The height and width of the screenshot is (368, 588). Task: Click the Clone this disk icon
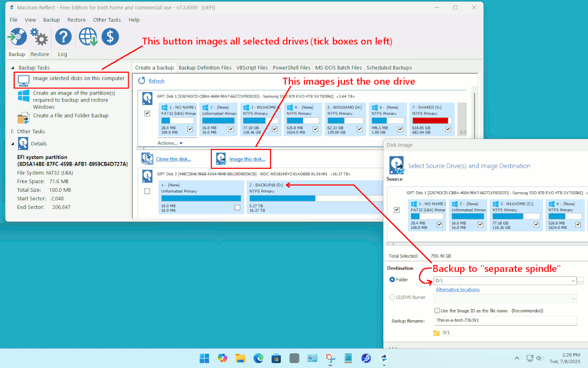(147, 159)
